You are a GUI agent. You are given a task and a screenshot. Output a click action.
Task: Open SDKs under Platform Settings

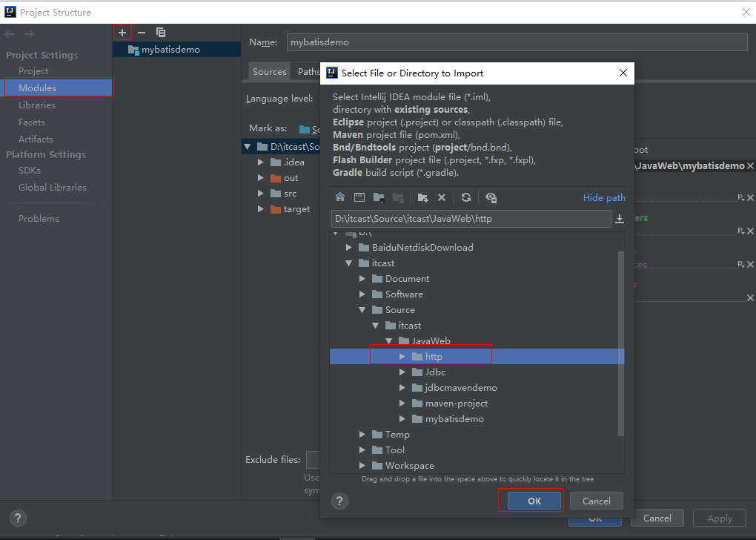30,171
